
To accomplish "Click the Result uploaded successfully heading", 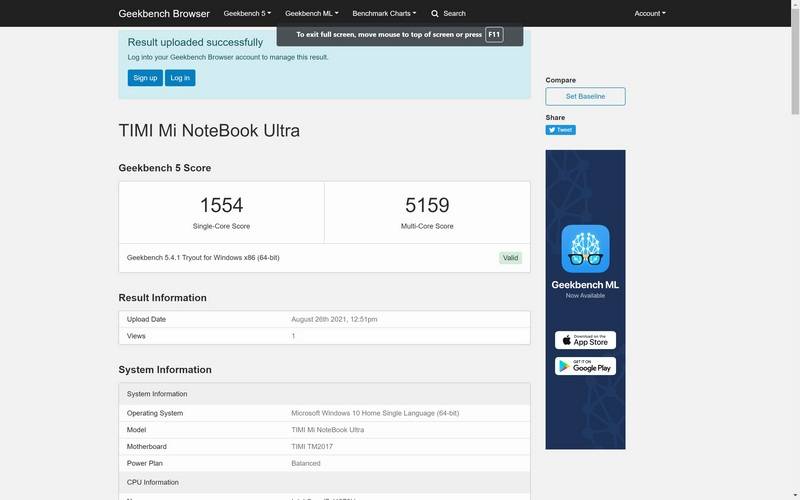I will tap(195, 42).
